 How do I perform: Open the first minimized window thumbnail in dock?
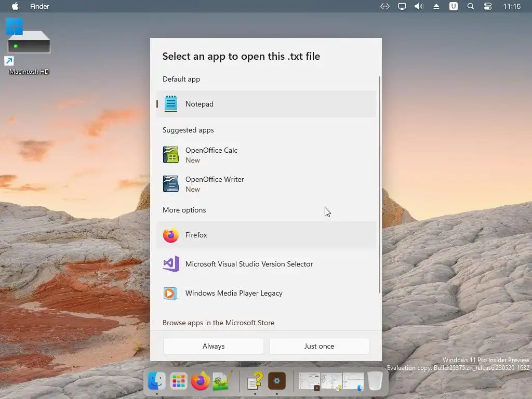(x=310, y=381)
